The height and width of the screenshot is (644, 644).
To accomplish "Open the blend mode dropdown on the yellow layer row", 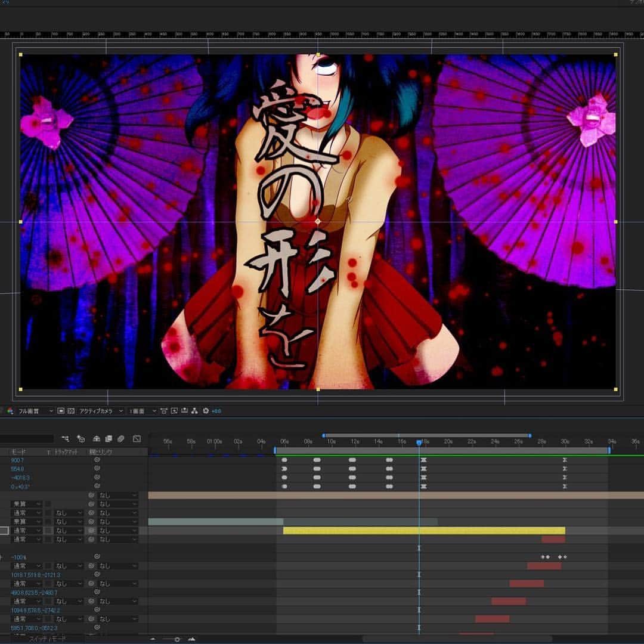I will pos(27,531).
